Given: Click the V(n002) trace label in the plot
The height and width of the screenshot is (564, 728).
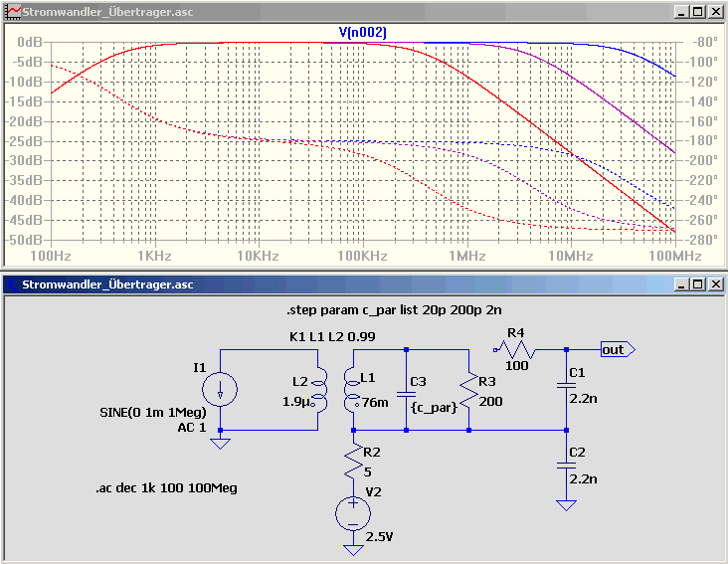Looking at the screenshot, I should pyautogui.click(x=363, y=32).
